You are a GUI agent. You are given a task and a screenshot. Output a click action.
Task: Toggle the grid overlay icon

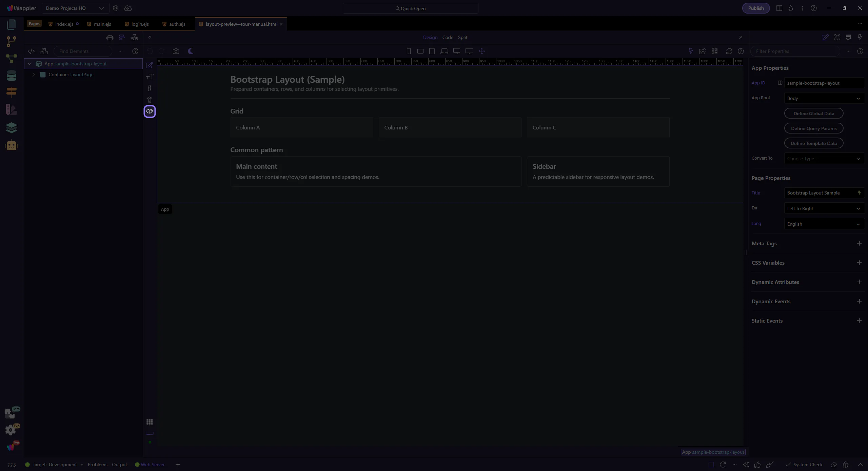[150, 422]
